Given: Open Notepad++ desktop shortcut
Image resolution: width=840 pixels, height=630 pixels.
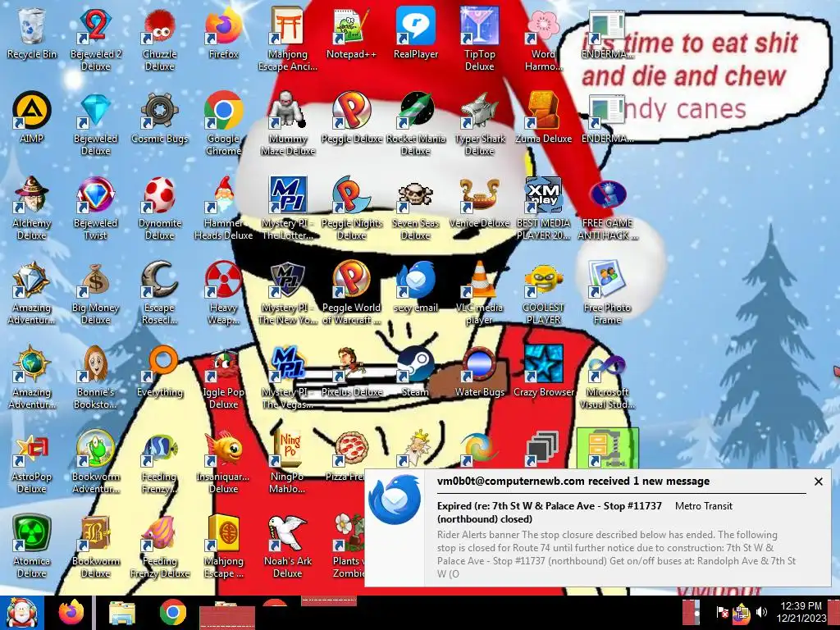Looking at the screenshot, I should coord(351,33).
